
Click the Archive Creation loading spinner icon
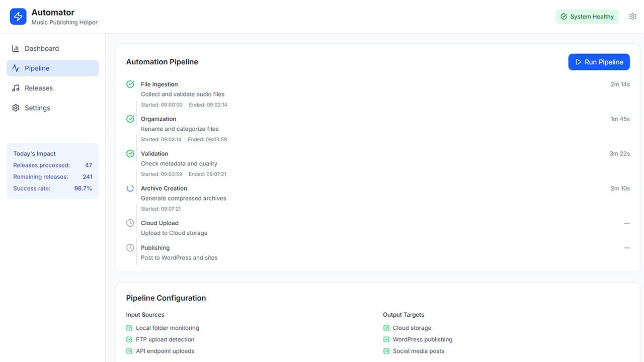(x=130, y=189)
